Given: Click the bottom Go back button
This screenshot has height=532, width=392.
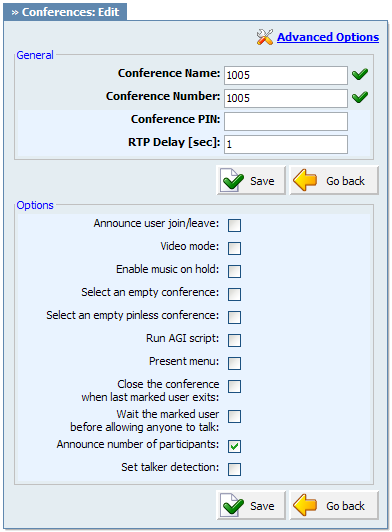Looking at the screenshot, I should (334, 505).
